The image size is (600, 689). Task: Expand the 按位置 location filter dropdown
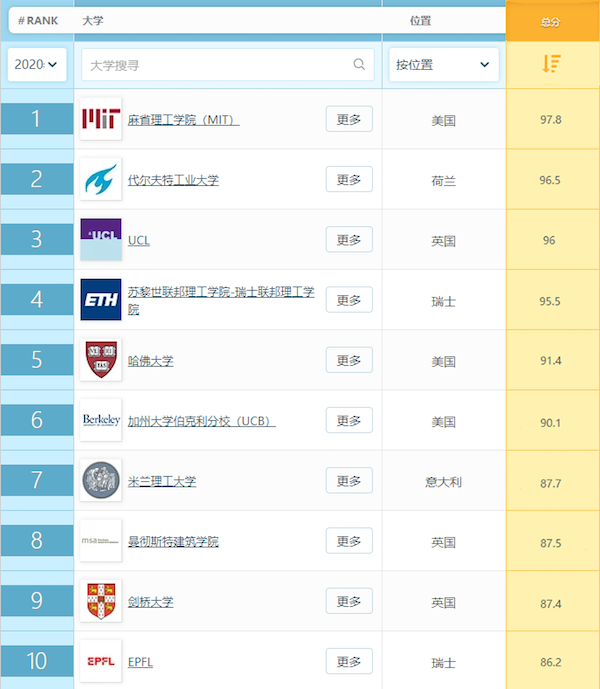444,65
